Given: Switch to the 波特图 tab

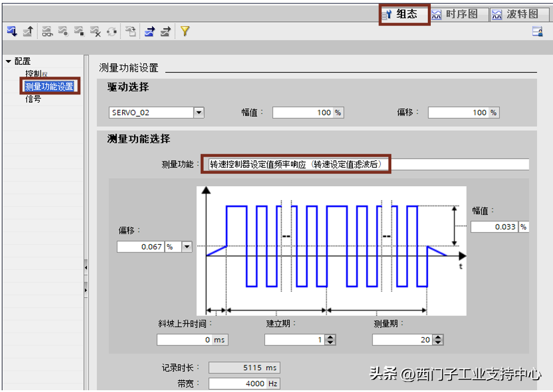Looking at the screenshot, I should click(515, 14).
